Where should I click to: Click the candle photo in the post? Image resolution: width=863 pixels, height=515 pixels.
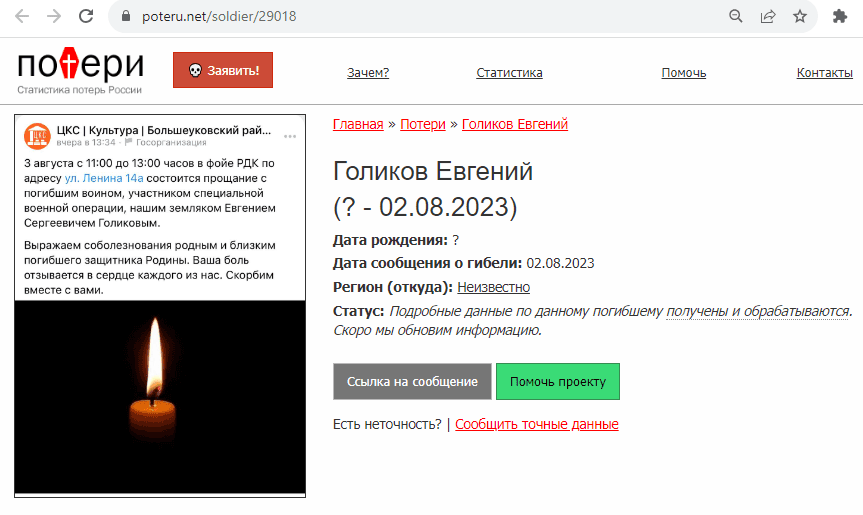click(160, 397)
